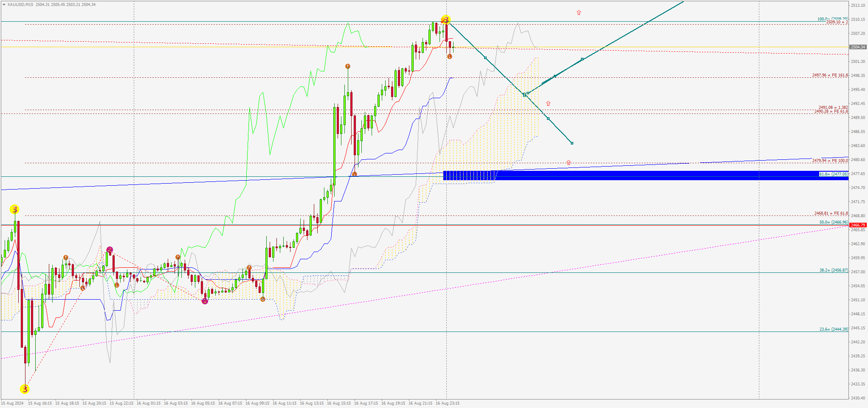This screenshot has width=868, height=408.
Task: Select the yellow 3 marker at upper left
Action: coord(14,210)
